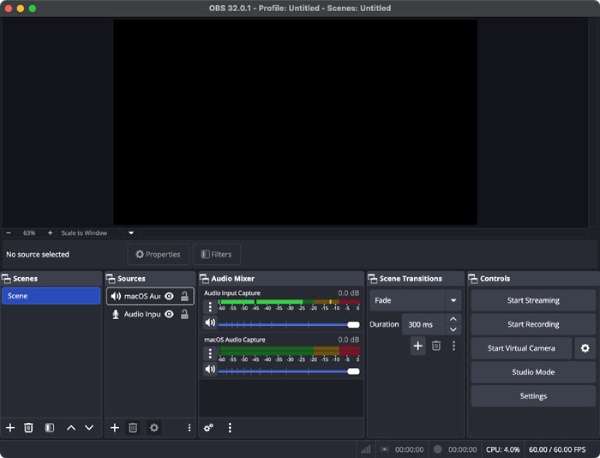Enable Studio Mode

[533, 372]
